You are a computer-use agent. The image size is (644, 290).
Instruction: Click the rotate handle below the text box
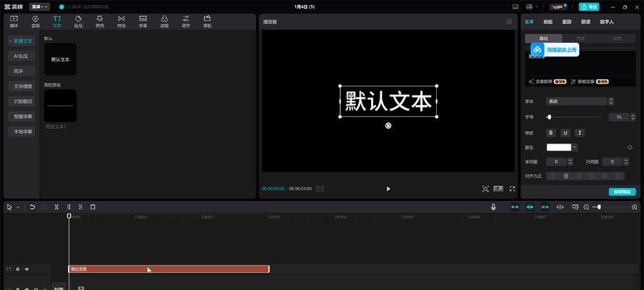click(x=388, y=125)
